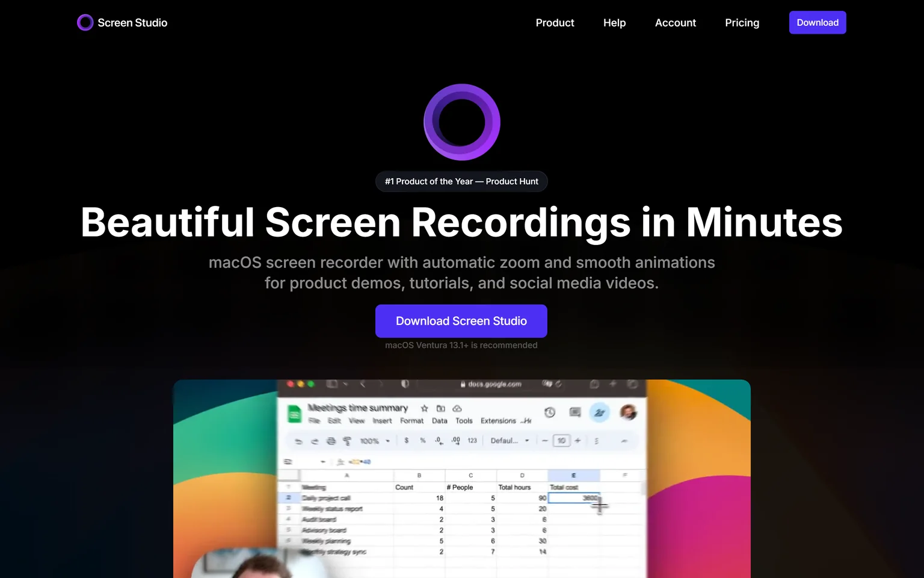Click the Download button in the header
924x578 pixels.
point(818,22)
